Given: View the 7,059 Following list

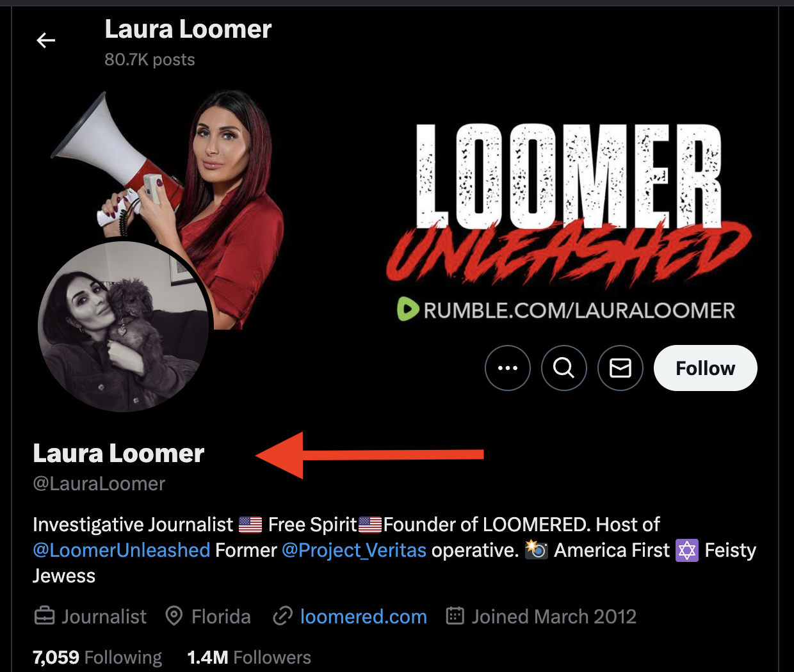Looking at the screenshot, I should click(x=97, y=657).
